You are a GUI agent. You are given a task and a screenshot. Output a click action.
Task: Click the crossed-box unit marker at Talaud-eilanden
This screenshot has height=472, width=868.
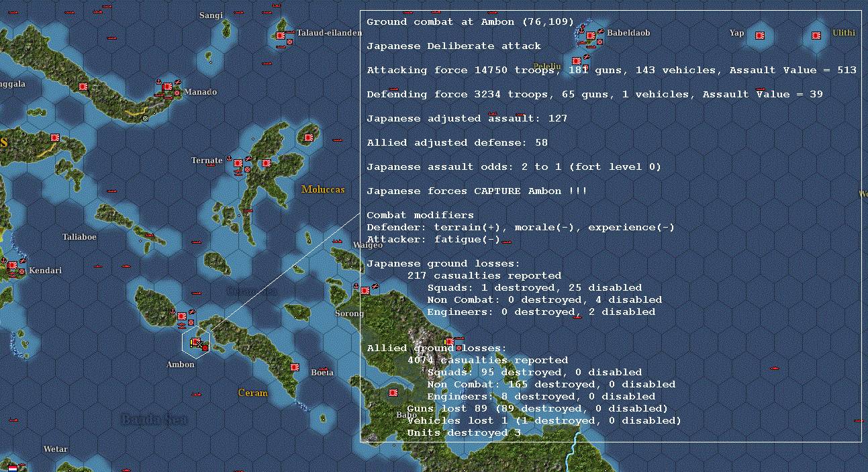(289, 42)
